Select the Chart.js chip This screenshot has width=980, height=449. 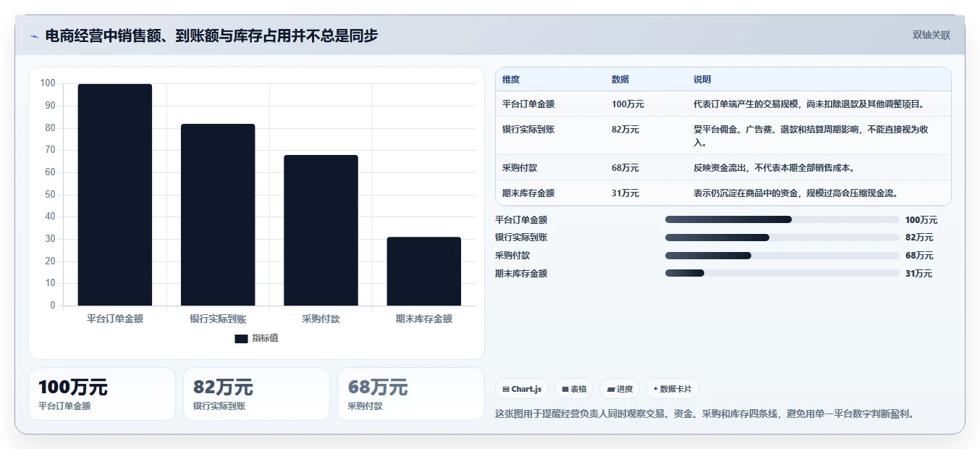pos(522,389)
